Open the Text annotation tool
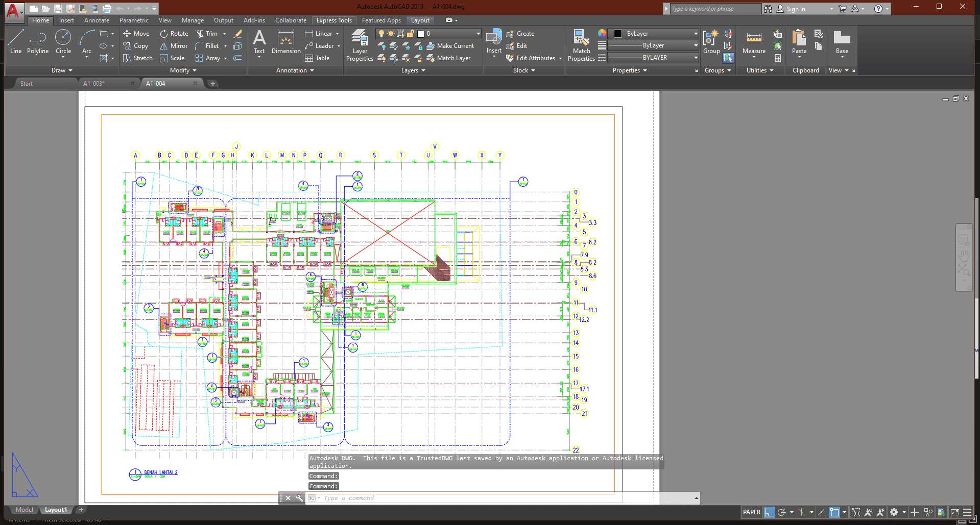Viewport: 980px width, 525px height. (259, 41)
